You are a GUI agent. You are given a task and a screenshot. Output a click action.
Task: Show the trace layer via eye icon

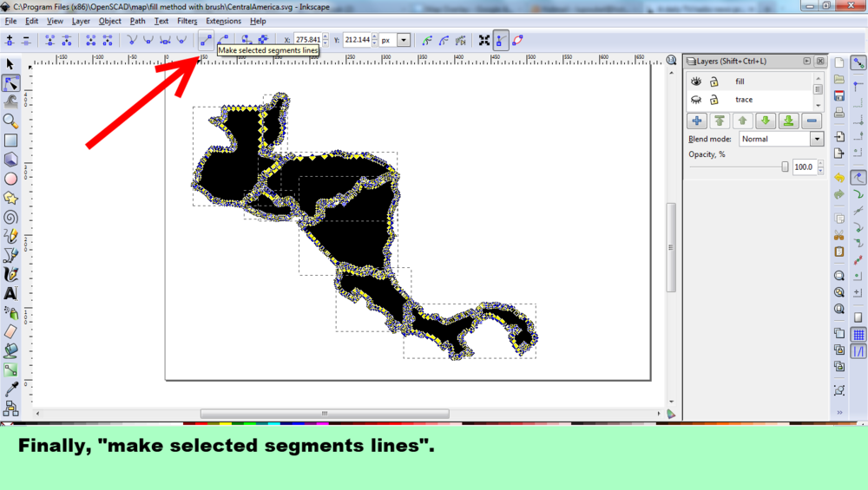696,101
